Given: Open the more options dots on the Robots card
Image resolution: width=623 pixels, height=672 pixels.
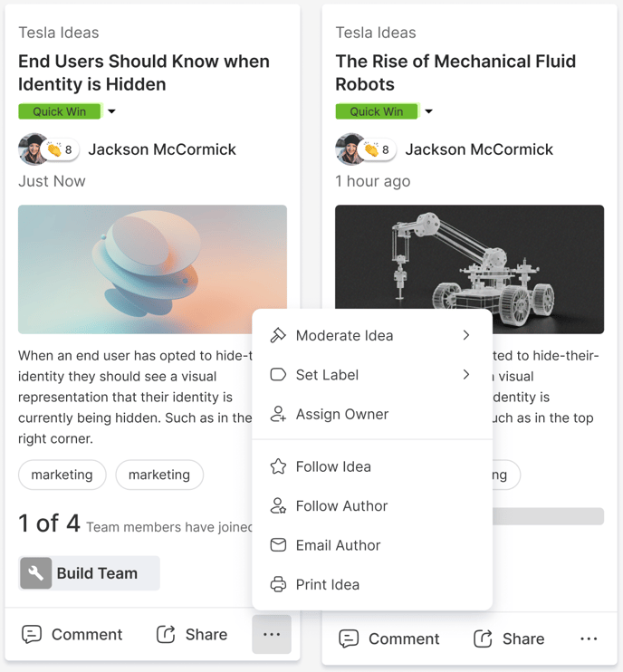Looking at the screenshot, I should [589, 639].
